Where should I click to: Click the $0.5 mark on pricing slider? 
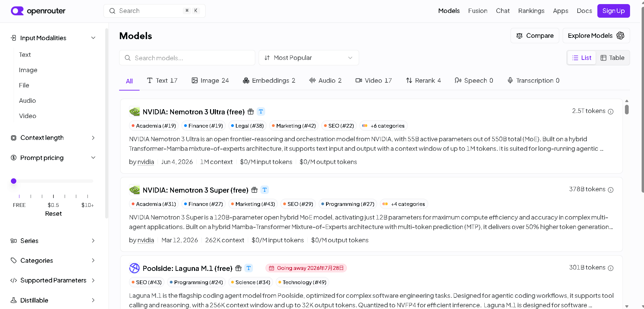(53, 205)
